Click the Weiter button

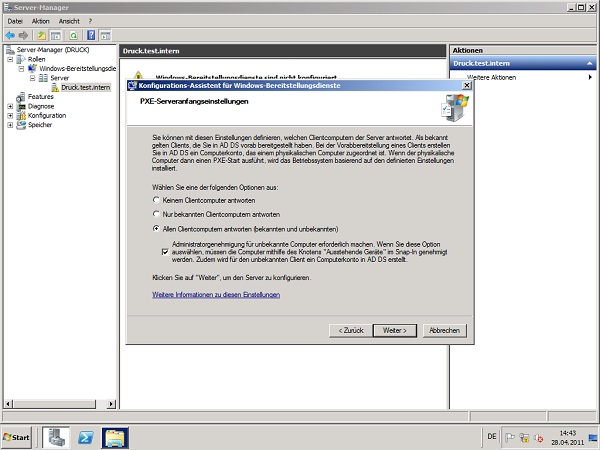(395, 331)
